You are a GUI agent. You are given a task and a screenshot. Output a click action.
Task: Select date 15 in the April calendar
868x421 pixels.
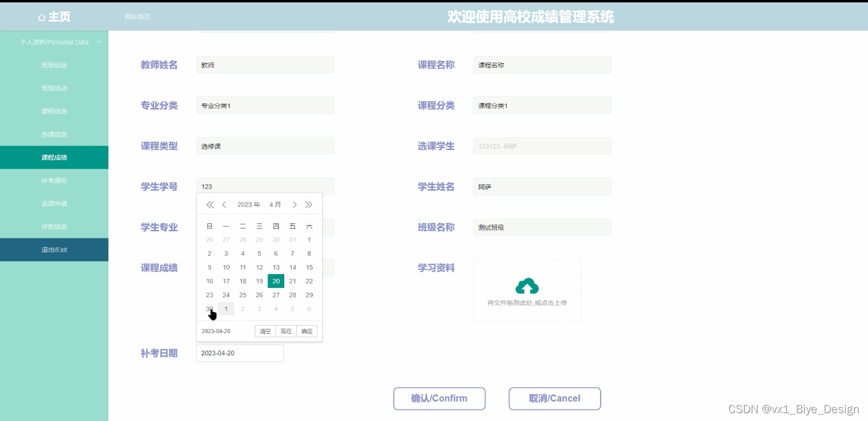point(308,267)
